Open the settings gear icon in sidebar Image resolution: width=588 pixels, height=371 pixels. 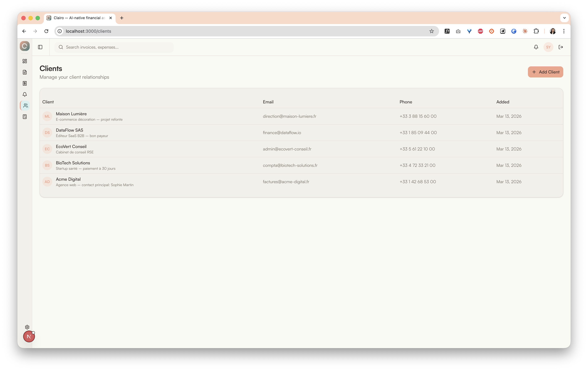pyautogui.click(x=27, y=327)
